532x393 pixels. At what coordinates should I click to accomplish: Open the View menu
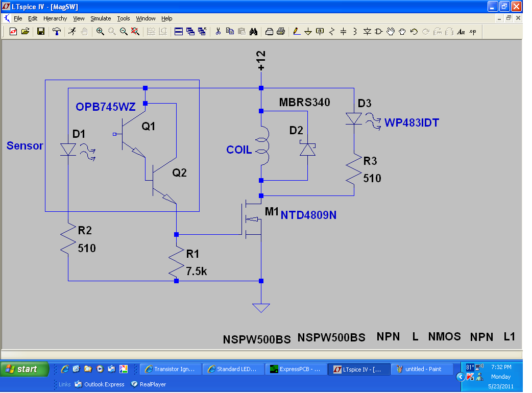pos(79,18)
